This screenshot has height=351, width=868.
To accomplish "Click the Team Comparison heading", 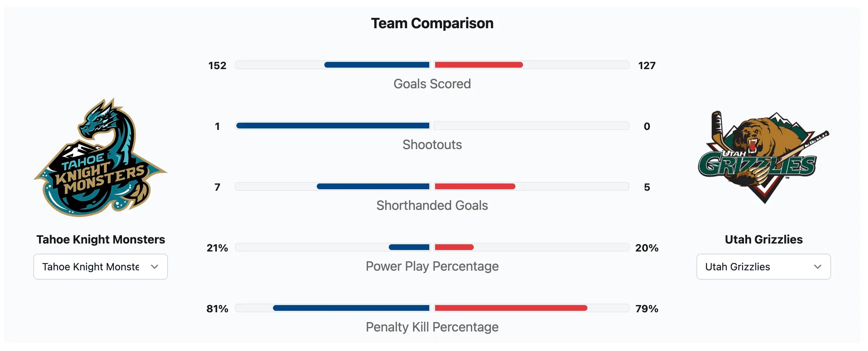I will [432, 24].
